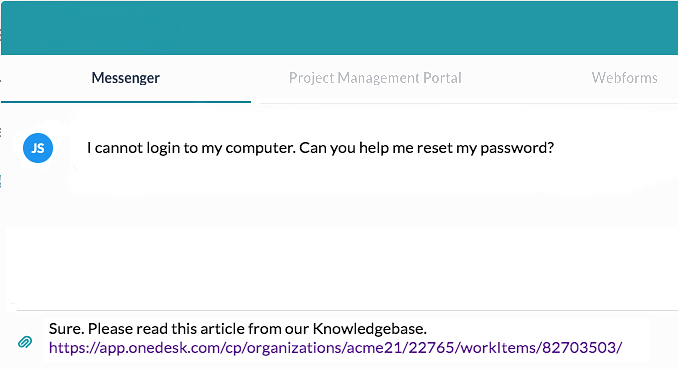Open the Project Management Portal tab
The width and height of the screenshot is (678, 369).
click(375, 78)
